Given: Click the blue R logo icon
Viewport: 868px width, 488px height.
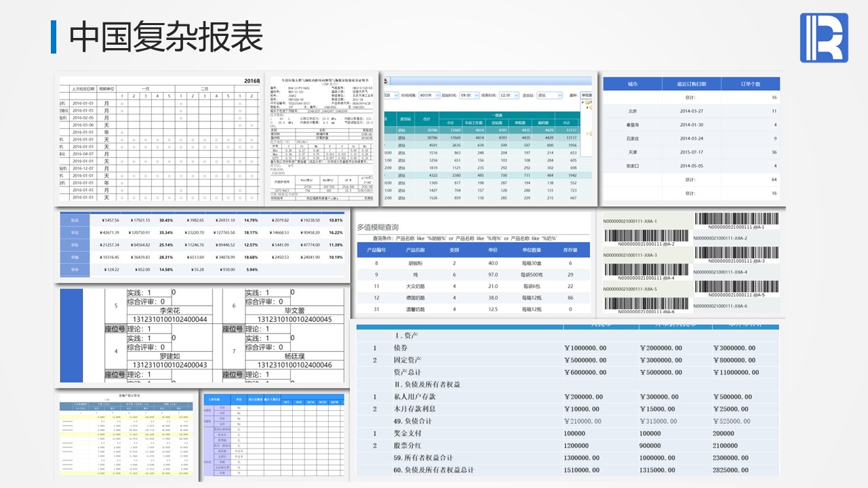Looking at the screenshot, I should tap(824, 37).
